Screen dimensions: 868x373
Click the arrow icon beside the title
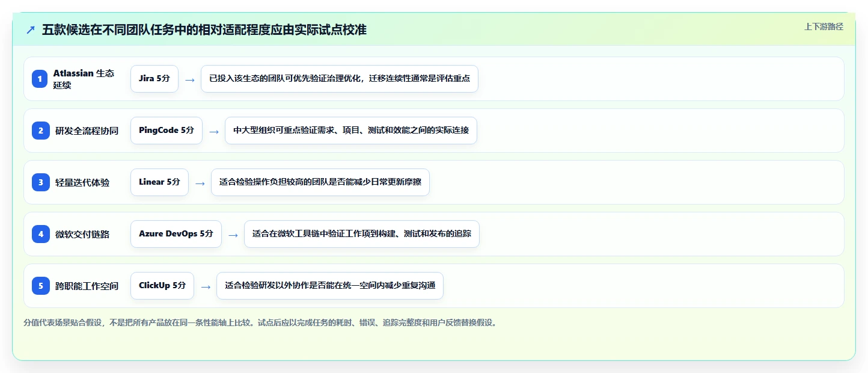point(31,29)
